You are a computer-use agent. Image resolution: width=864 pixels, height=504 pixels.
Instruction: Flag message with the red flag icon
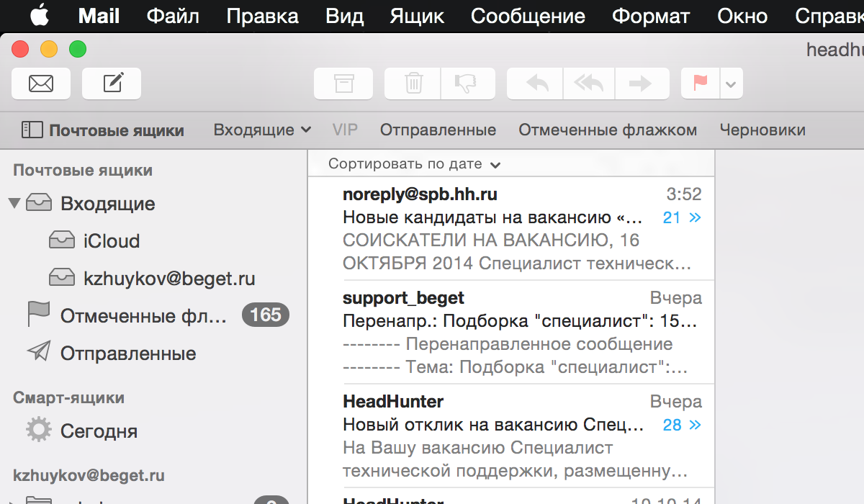(x=701, y=84)
